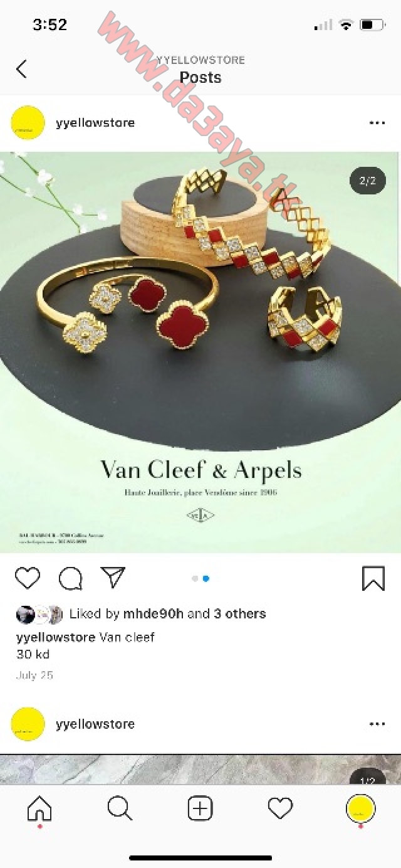The width and height of the screenshot is (401, 868).
Task: Open the Van Cleef jewelry photo
Action: [200, 352]
